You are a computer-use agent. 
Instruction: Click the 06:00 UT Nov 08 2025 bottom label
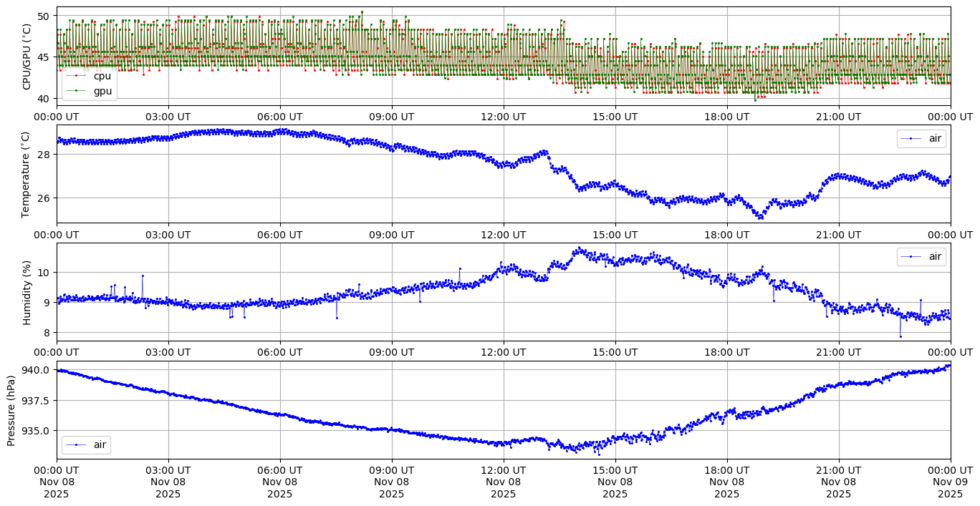click(280, 482)
